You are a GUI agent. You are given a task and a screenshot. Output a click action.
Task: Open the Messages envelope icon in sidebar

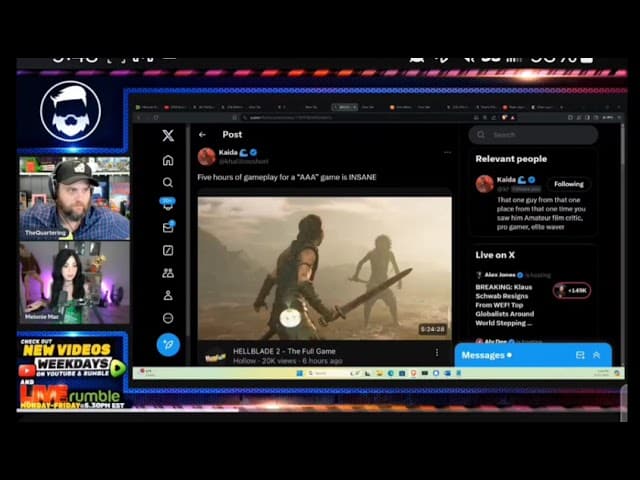tap(168, 227)
